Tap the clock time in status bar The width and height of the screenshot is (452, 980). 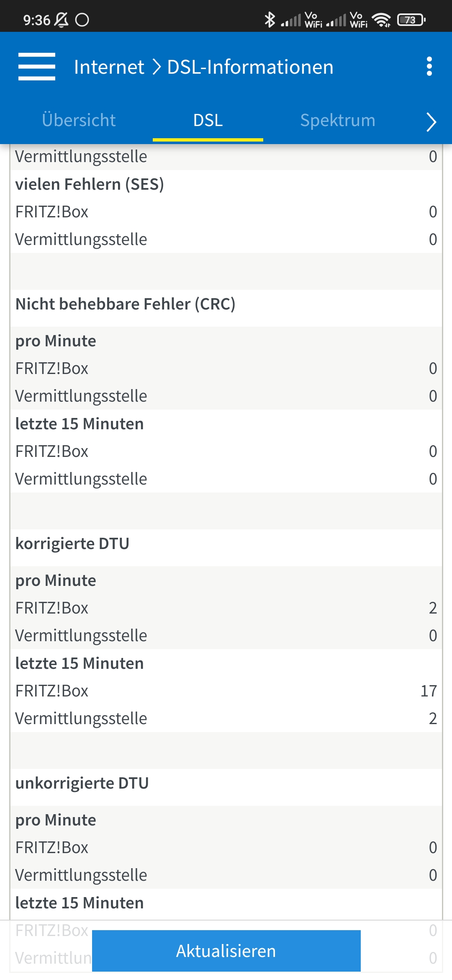point(36,20)
